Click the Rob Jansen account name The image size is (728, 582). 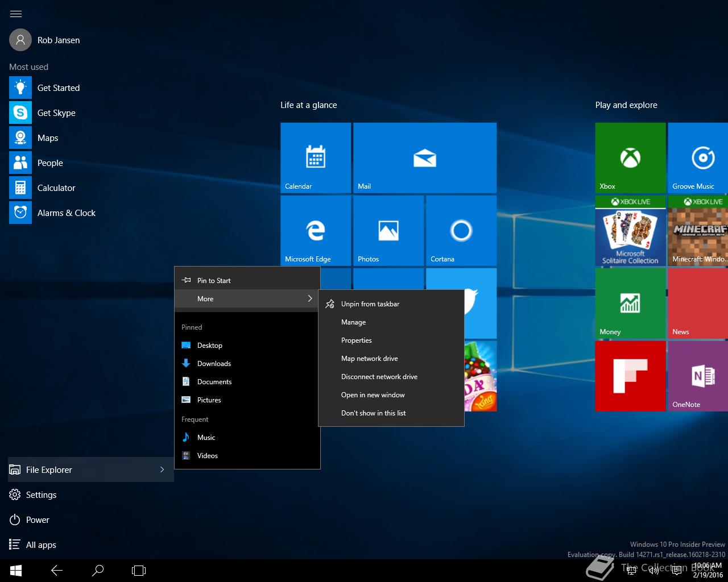(59, 40)
